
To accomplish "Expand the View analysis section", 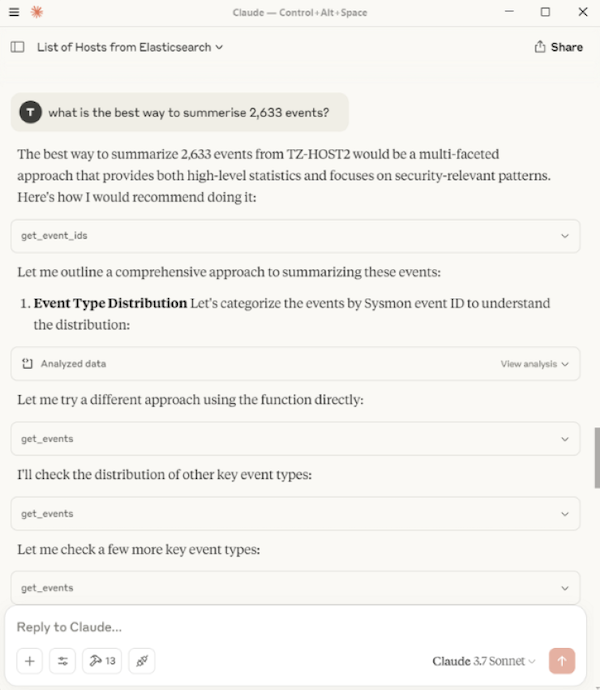I will [534, 364].
